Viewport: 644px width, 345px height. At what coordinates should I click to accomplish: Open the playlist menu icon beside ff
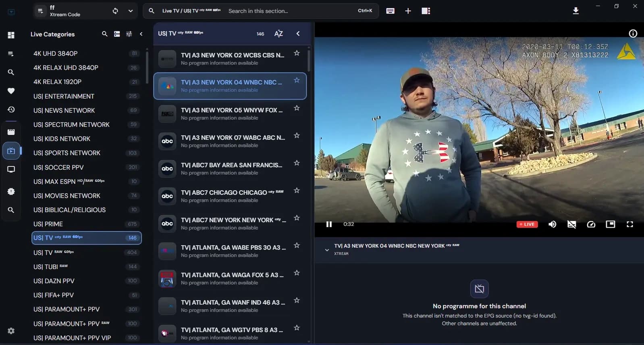(40, 11)
